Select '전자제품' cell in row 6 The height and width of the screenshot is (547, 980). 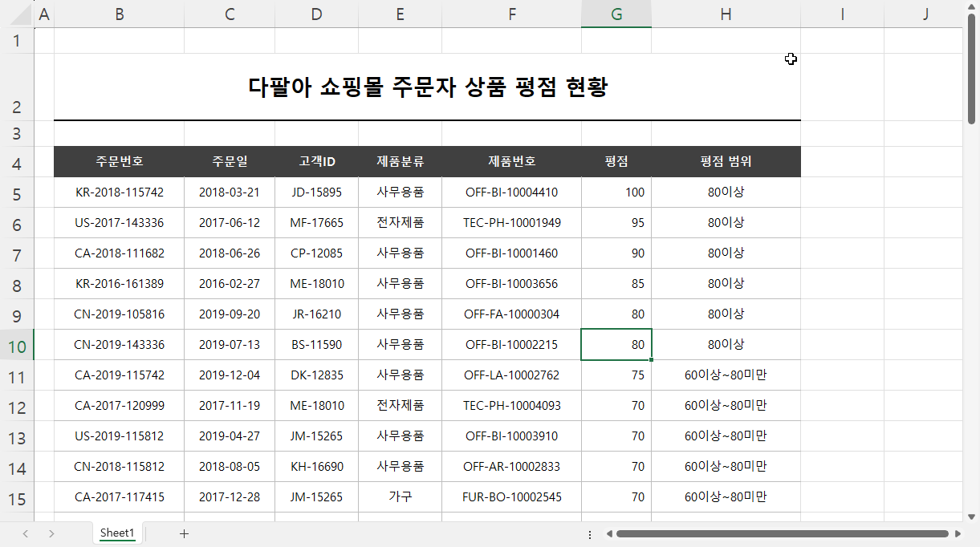click(x=400, y=223)
